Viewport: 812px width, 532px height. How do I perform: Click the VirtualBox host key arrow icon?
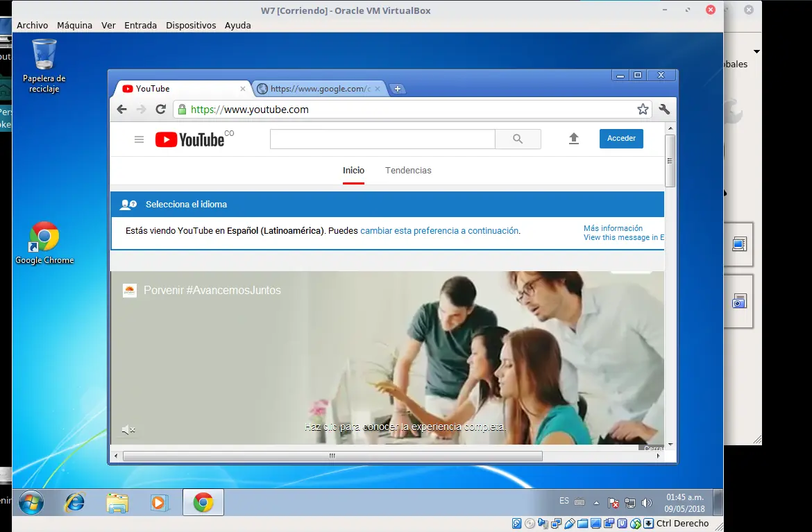(648, 524)
